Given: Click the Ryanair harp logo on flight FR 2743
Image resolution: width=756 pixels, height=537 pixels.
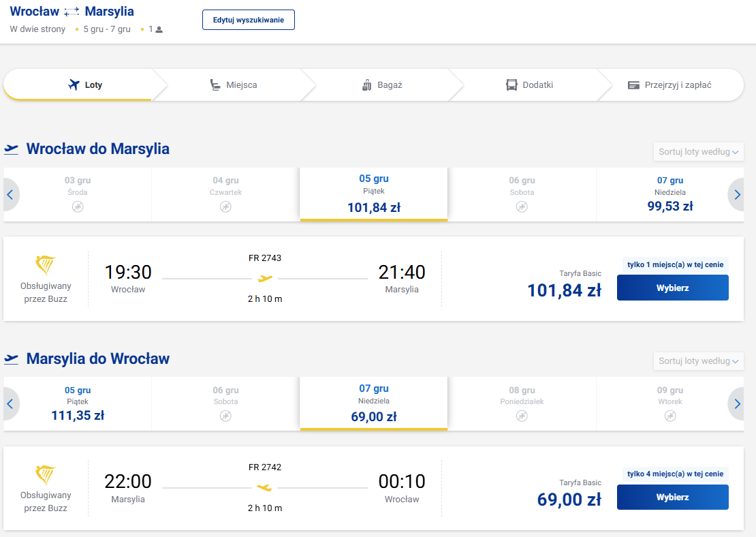Looking at the screenshot, I should 46,265.
